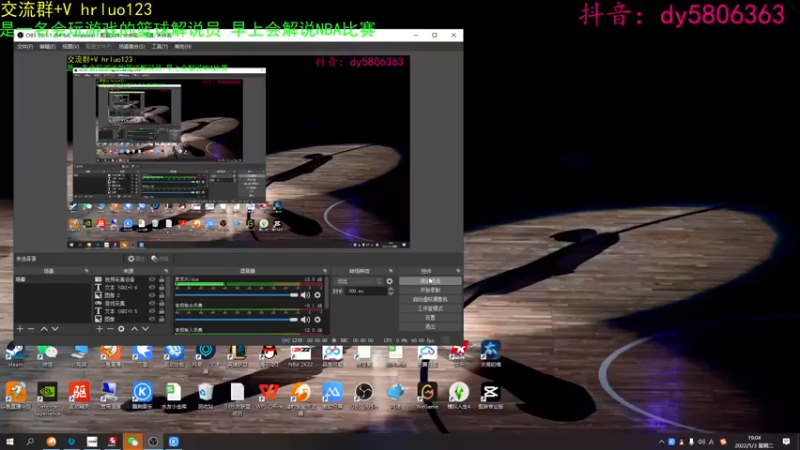The width and height of the screenshot is (800, 450).
Task: Open source properties gear in Sources toolbar
Action: [121, 329]
